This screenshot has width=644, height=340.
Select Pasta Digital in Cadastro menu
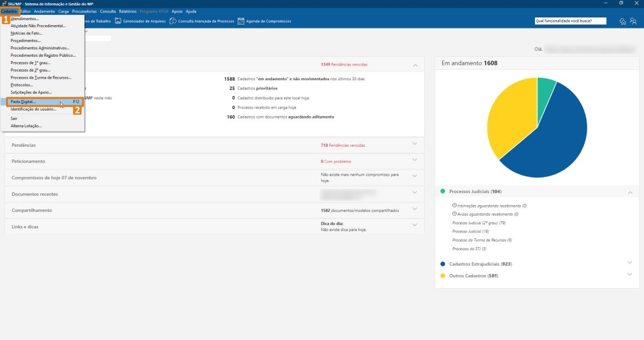23,102
